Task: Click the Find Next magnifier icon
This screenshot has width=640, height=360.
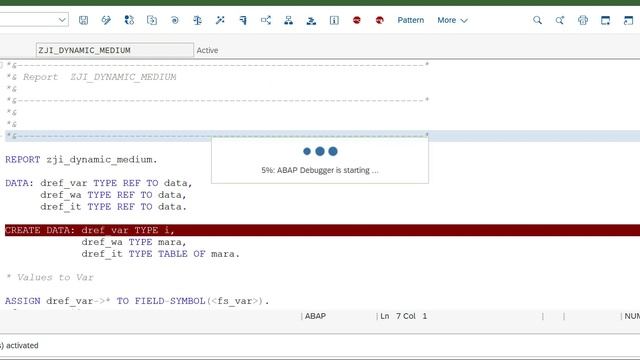Action: click(560, 20)
